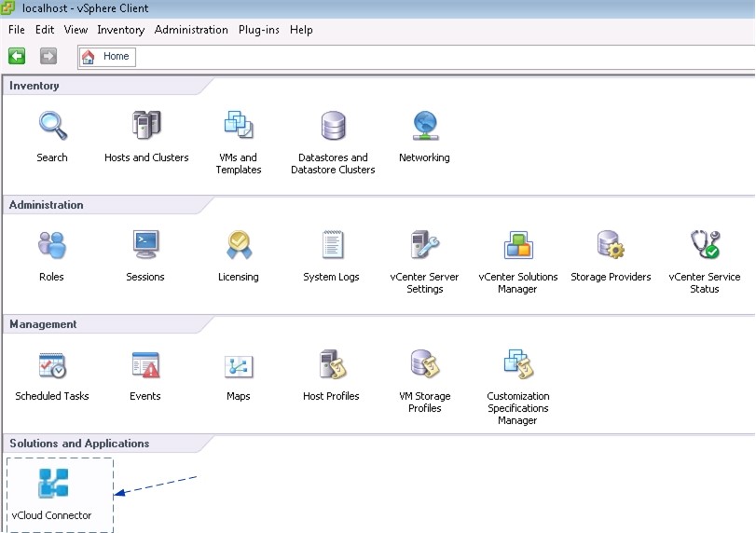Open VMs and Templates view
This screenshot has height=533, width=756.
tap(239, 125)
